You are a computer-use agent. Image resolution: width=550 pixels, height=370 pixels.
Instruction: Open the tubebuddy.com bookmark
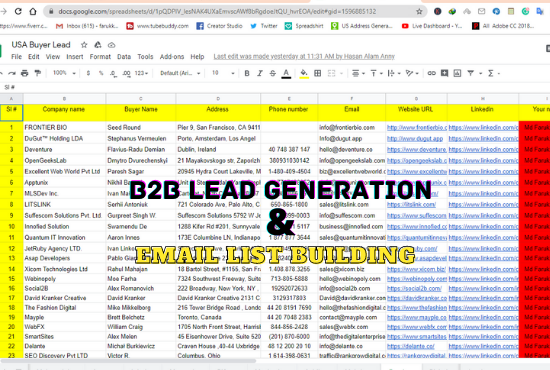pyautogui.click(x=158, y=26)
